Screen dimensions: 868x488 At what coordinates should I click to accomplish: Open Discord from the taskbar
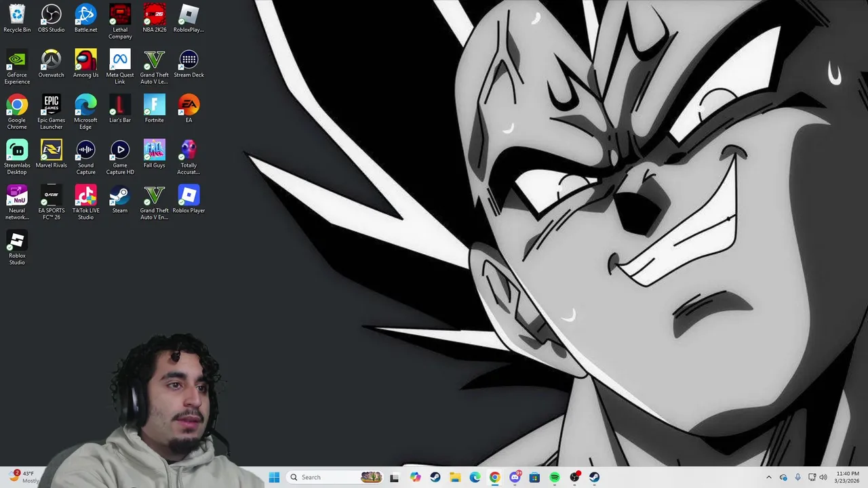(x=515, y=477)
